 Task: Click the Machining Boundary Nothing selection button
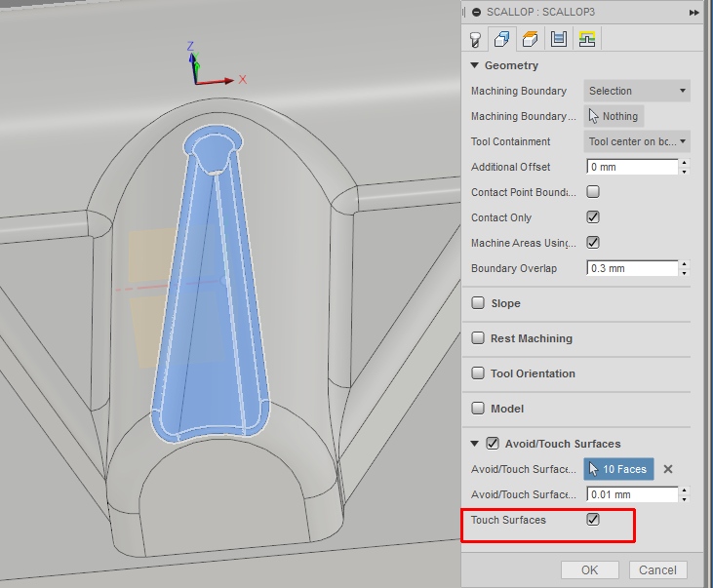click(x=614, y=116)
